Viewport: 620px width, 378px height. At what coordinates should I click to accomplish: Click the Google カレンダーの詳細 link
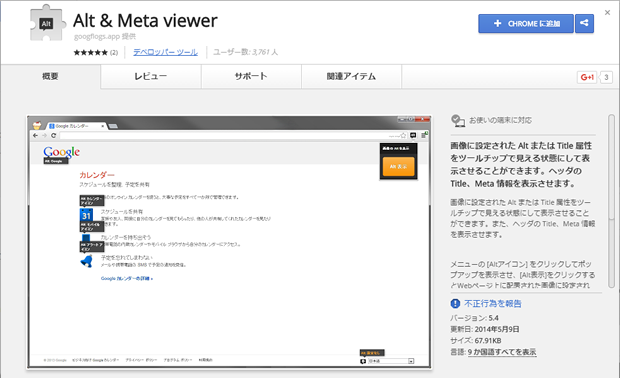pos(127,278)
